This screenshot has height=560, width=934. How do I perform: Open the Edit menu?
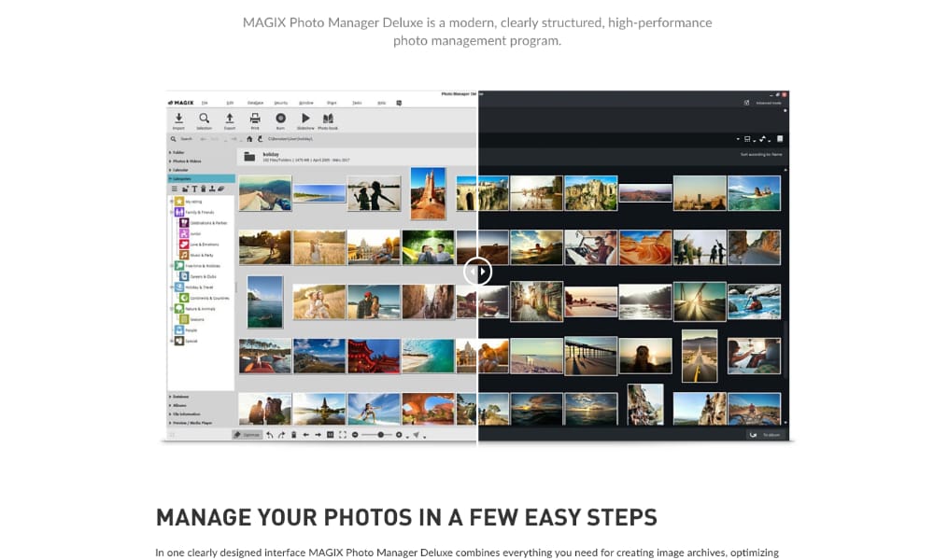pyautogui.click(x=230, y=103)
